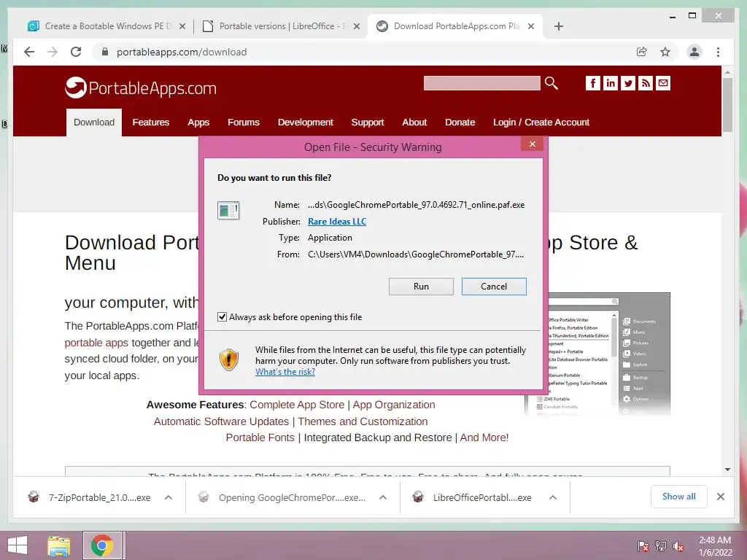Click the PortableApps.com logo
Image resolution: width=747 pixels, height=560 pixels.
coord(141,87)
